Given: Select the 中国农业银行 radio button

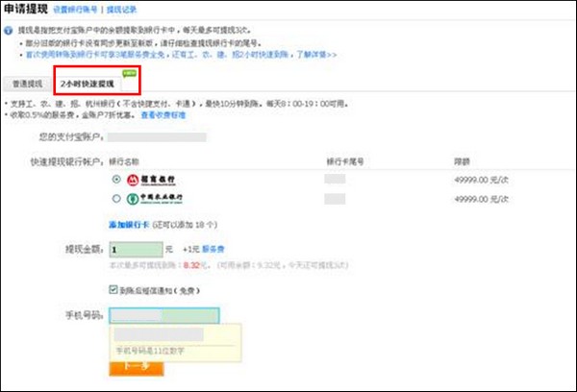Looking at the screenshot, I should click(x=116, y=199).
